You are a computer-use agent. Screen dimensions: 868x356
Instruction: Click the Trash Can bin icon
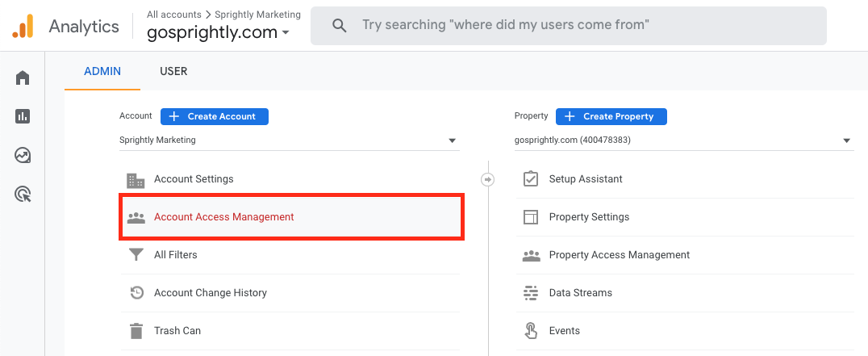click(x=136, y=330)
